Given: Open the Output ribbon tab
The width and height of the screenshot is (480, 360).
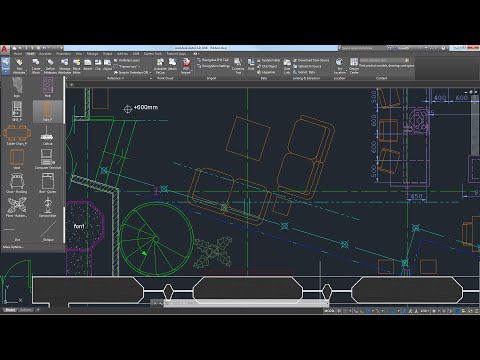Looking at the screenshot, I should click(107, 54).
